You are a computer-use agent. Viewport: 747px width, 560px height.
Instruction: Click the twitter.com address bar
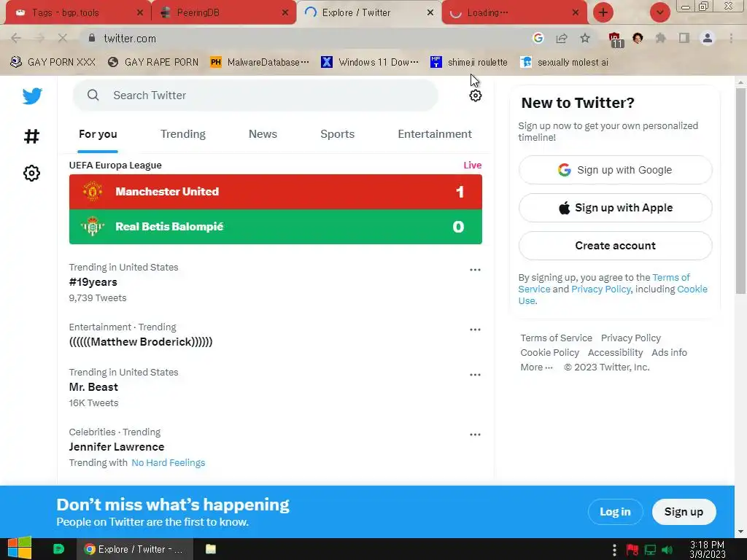[305, 38]
